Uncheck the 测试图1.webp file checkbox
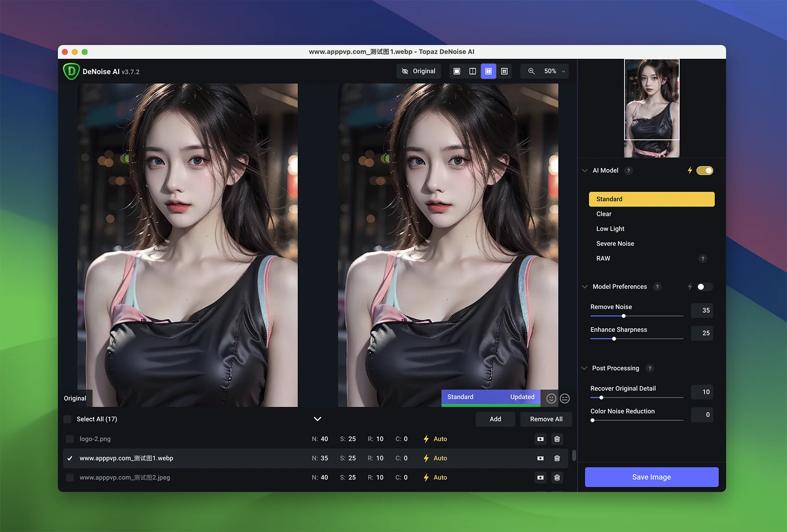 [x=70, y=458]
